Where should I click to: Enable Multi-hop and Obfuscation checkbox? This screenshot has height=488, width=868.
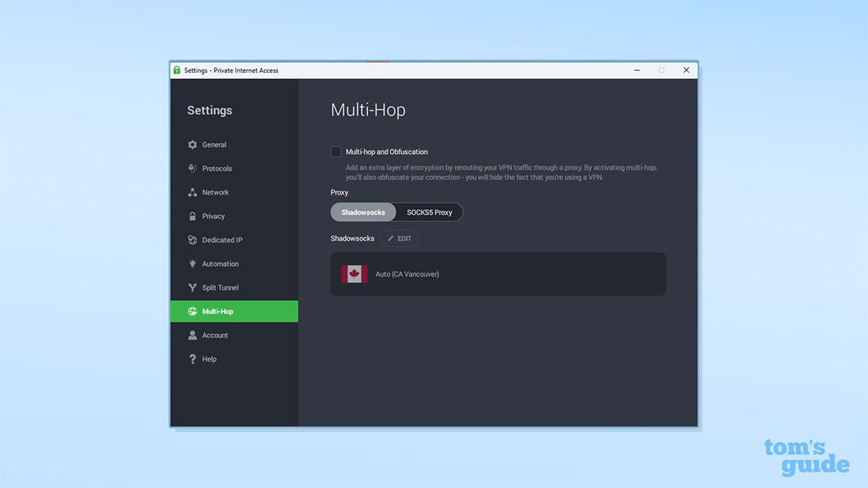point(336,152)
